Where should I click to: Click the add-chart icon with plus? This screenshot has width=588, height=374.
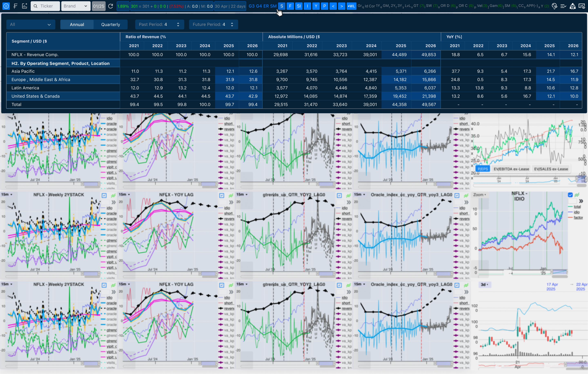tap(24, 6)
